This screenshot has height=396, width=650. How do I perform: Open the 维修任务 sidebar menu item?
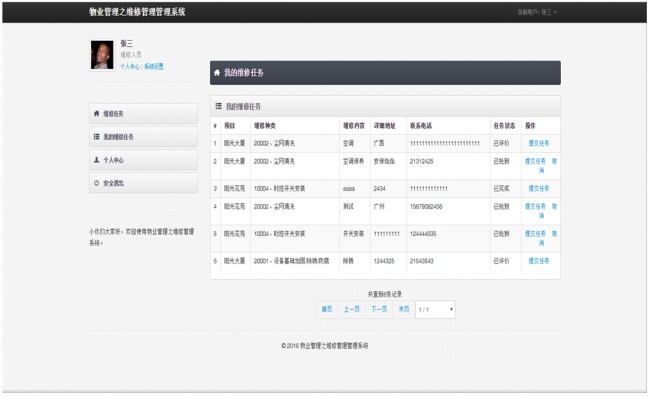pos(143,114)
